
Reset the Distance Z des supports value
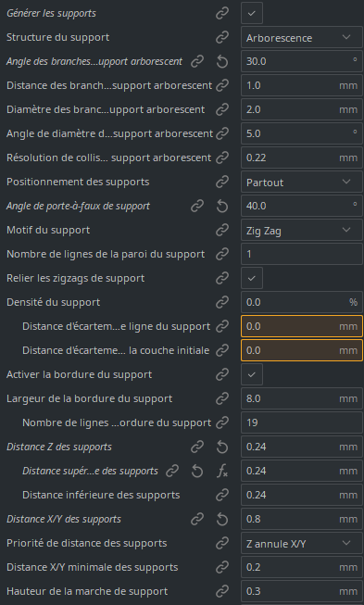coord(222,447)
